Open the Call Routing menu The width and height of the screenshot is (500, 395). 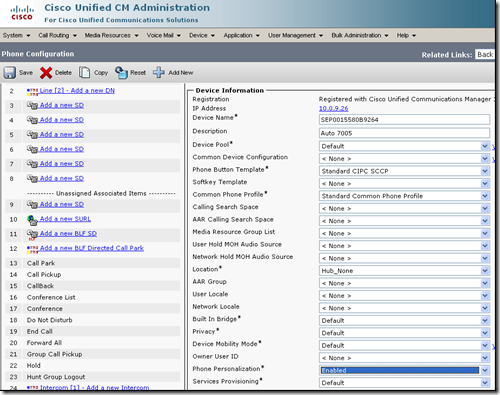pyautogui.click(x=57, y=35)
